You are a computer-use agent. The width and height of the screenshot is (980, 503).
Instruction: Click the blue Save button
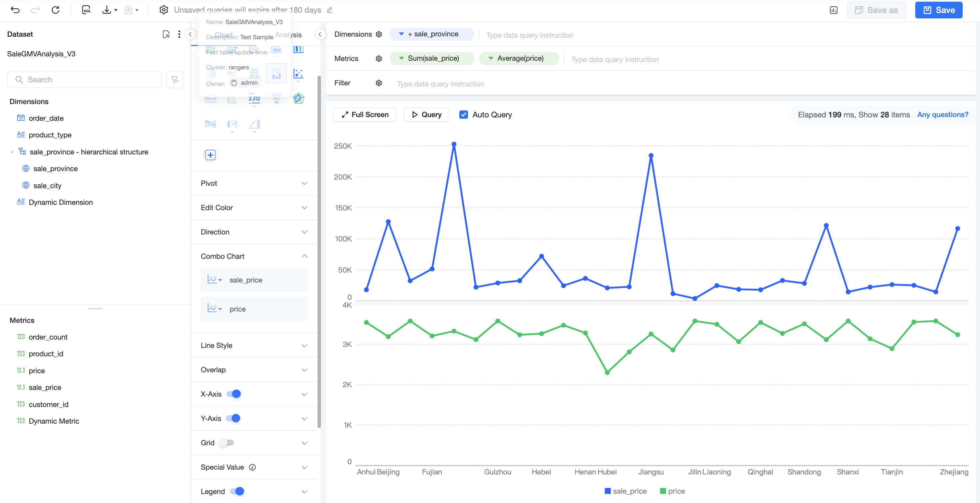[939, 10]
